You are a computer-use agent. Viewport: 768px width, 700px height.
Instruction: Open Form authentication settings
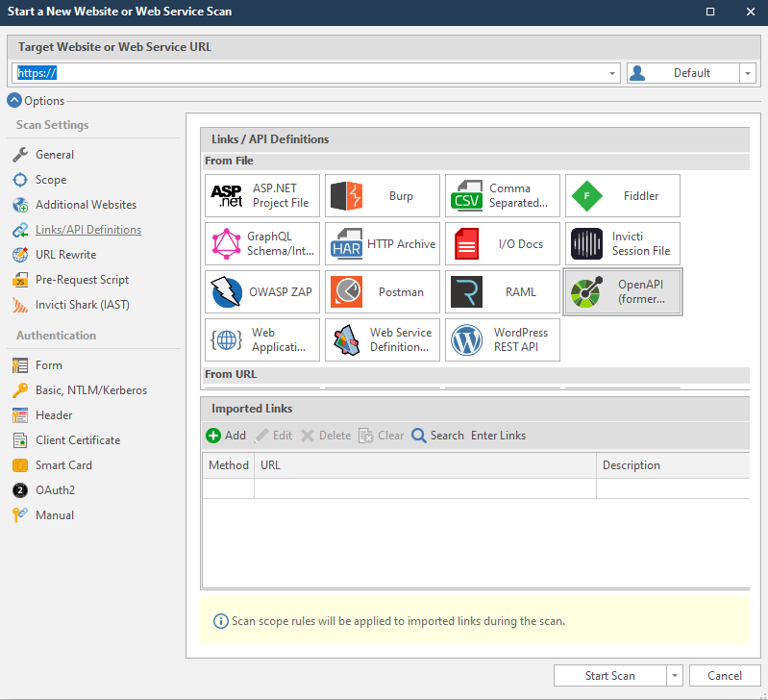click(48, 365)
